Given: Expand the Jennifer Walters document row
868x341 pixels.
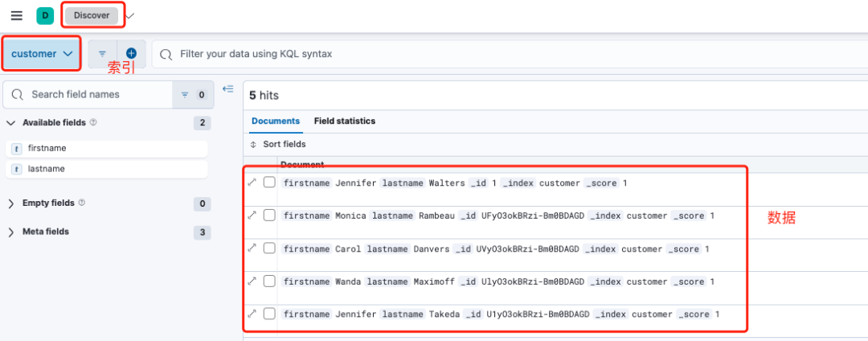Looking at the screenshot, I should 252,183.
